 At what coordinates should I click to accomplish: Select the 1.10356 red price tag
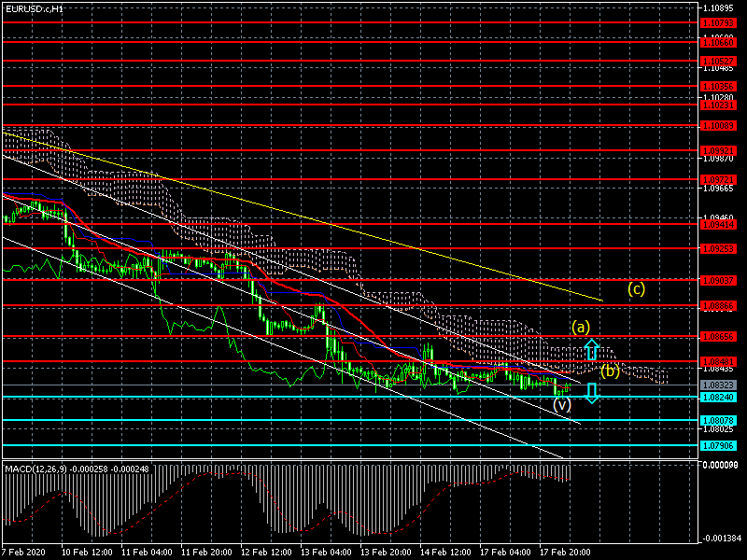pyautogui.click(x=719, y=86)
